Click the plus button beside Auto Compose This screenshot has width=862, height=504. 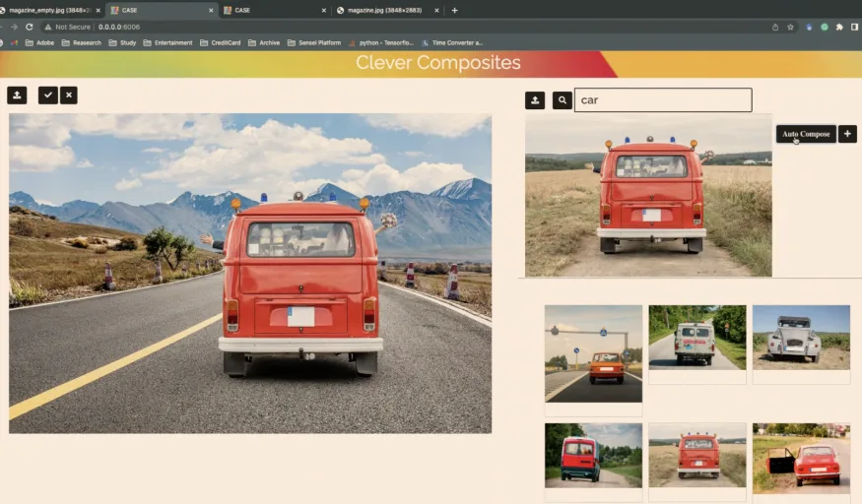(x=847, y=134)
